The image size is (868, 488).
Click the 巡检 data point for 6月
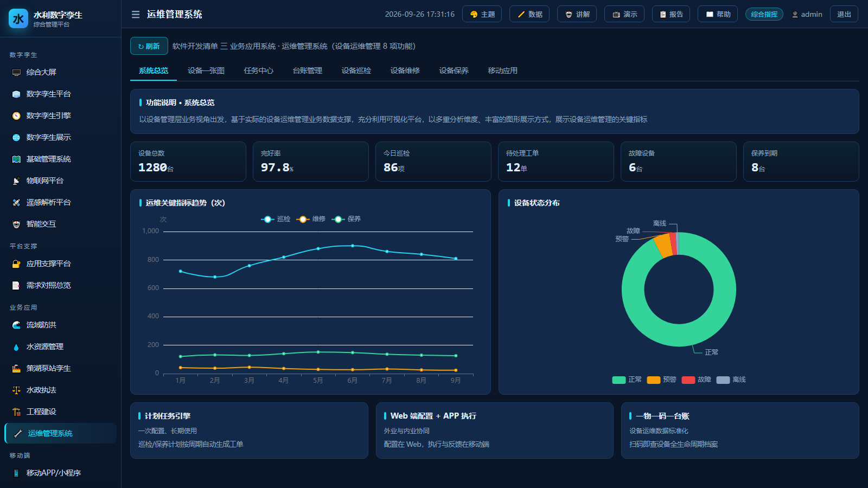pos(353,246)
